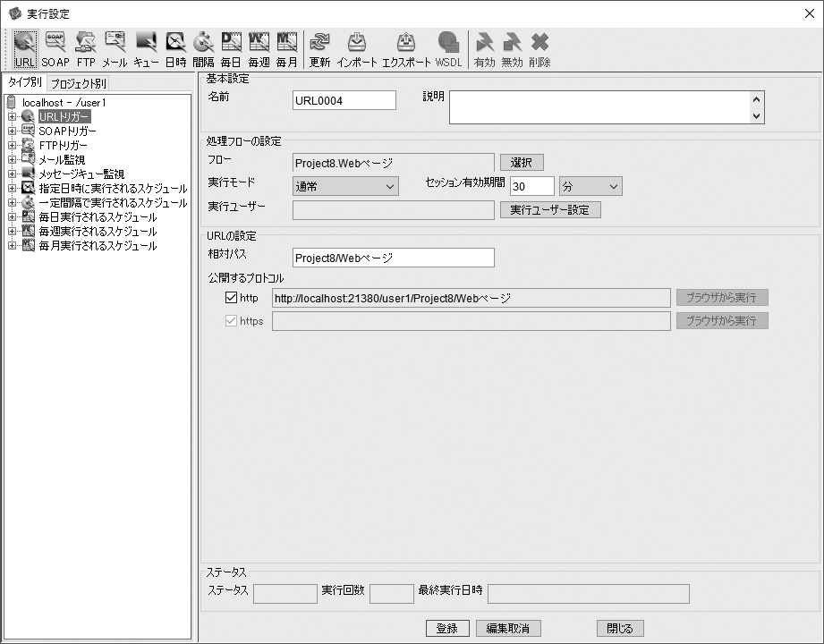Open the session period unit 分 dropdown

(590, 186)
